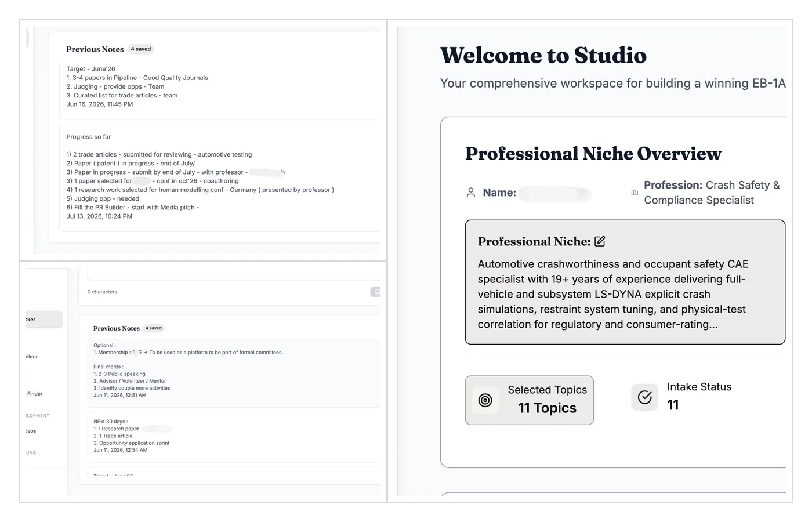This screenshot has width=812, height=522.
Task: Open the Finder item in the sidebar
Action: pos(35,394)
